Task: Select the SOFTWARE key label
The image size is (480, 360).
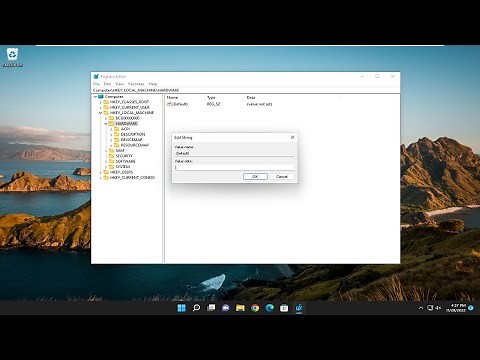Action: (x=125, y=161)
